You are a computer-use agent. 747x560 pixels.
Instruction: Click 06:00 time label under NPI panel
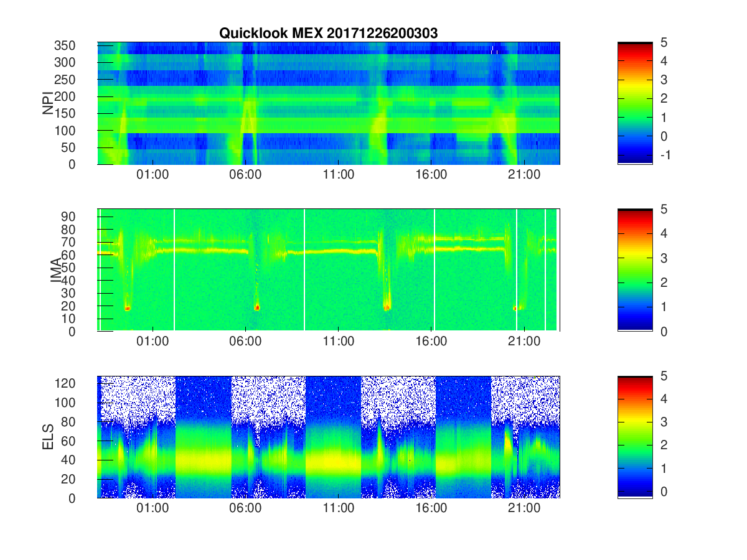click(246, 175)
